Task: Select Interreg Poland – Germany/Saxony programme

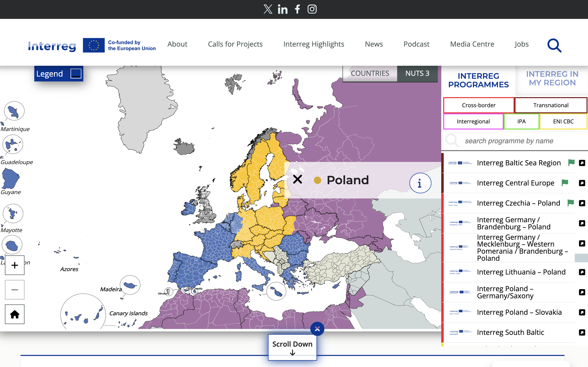Action: (505, 292)
